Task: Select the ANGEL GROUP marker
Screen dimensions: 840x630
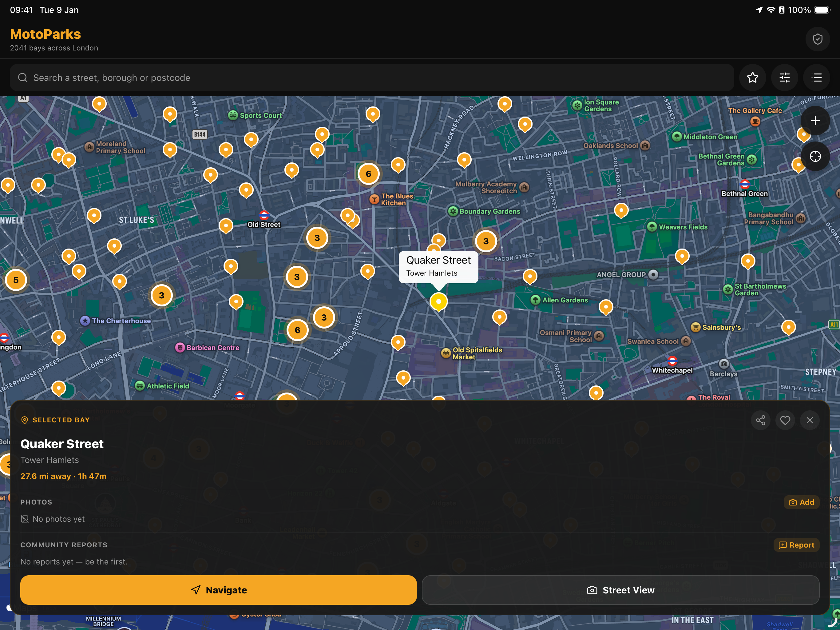Action: 653,274
